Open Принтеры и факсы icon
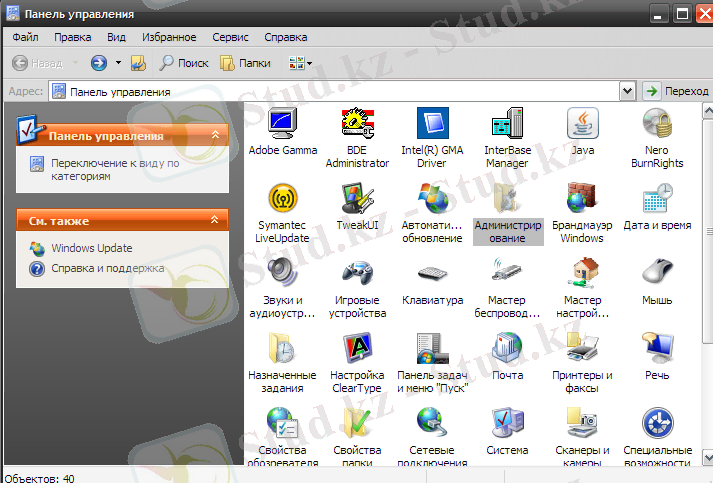Screen dimensions: 713x483 [x=582, y=350]
